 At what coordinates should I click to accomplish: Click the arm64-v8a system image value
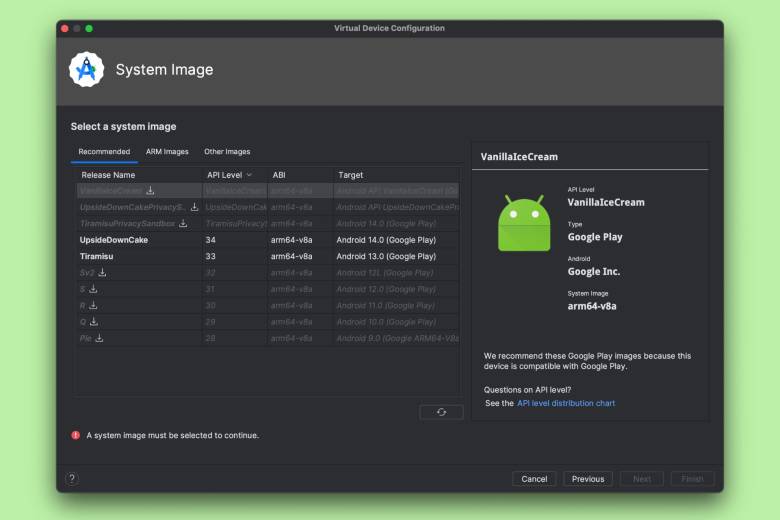point(592,307)
